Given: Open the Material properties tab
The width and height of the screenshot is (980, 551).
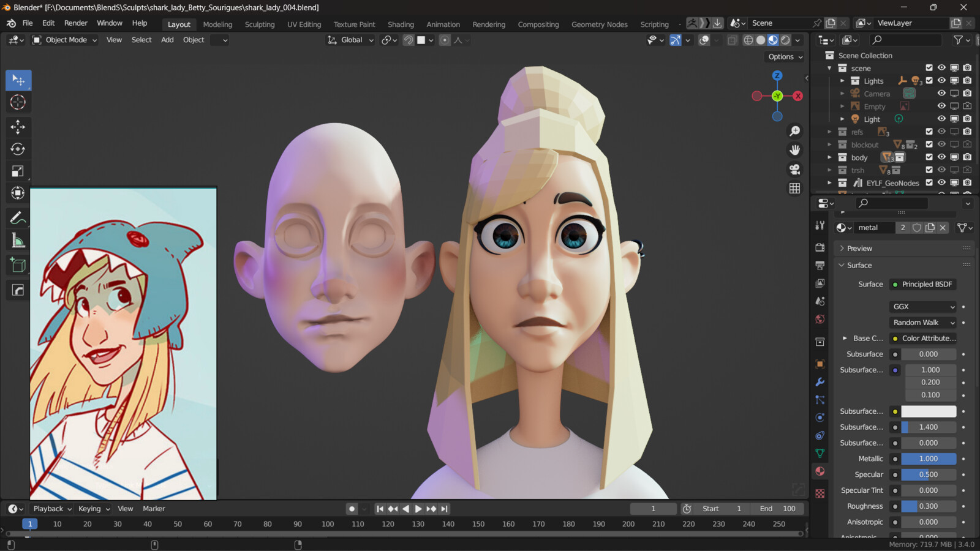Looking at the screenshot, I should (x=820, y=471).
